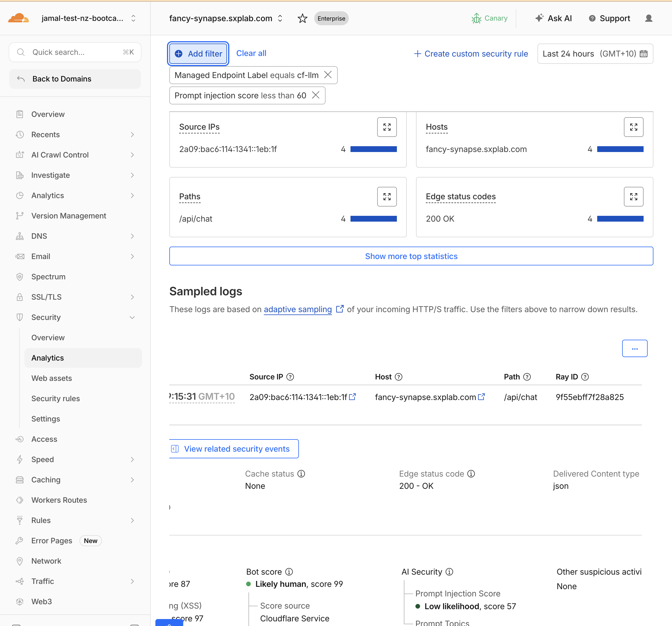Expand the Hosts card
The width and height of the screenshot is (672, 626).
(x=633, y=127)
